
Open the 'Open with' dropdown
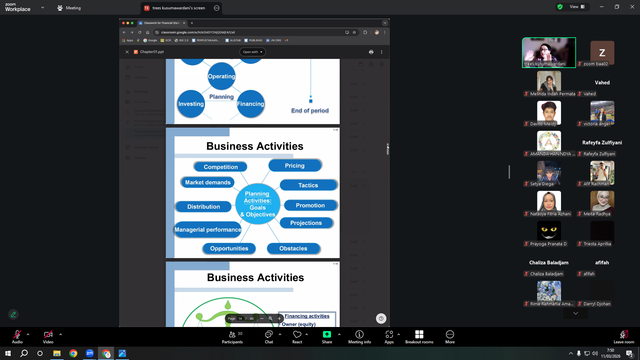253,52
